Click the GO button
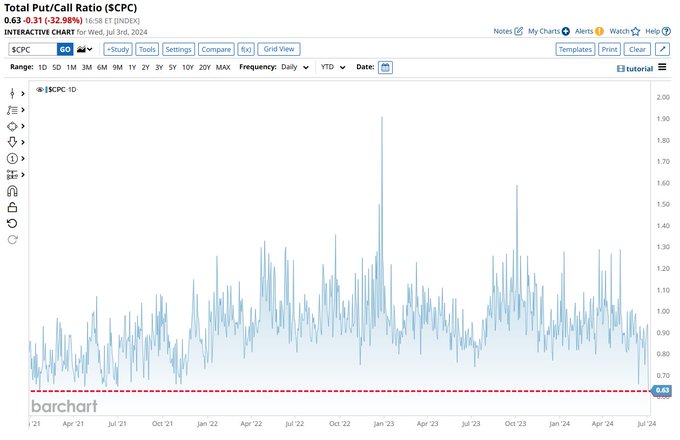Viewport: 680px width, 440px height. [65, 49]
